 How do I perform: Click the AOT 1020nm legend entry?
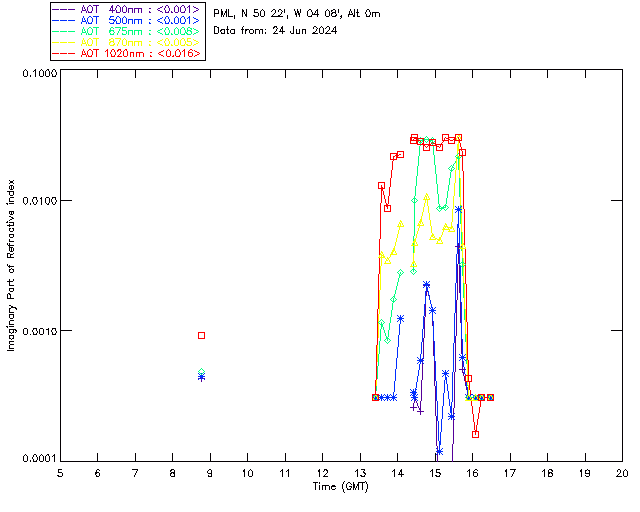(x=127, y=53)
